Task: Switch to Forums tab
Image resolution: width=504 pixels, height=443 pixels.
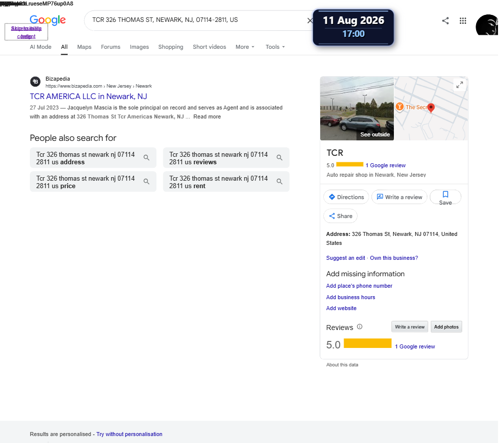Action: click(x=111, y=47)
